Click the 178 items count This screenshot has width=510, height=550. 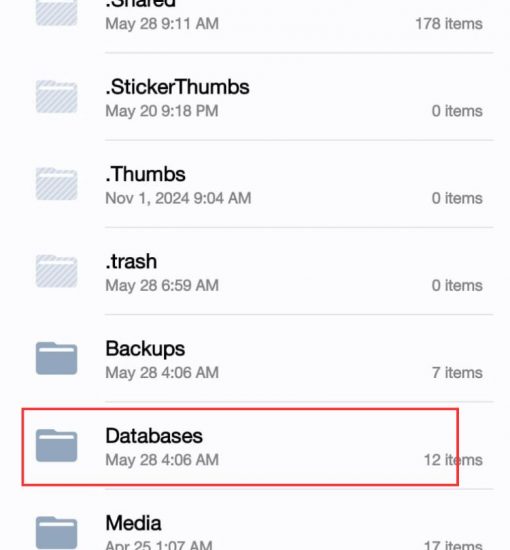(449, 24)
